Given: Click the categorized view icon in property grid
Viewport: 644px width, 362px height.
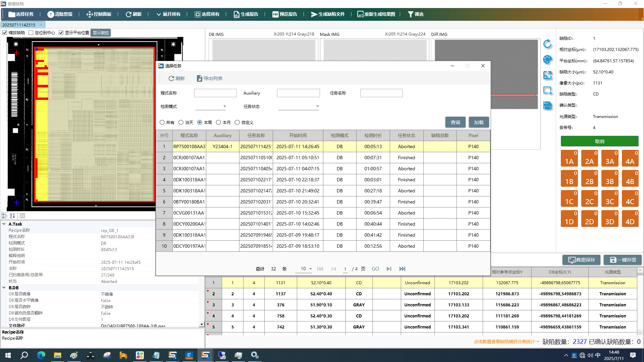Looking at the screenshot, I should [5, 216].
